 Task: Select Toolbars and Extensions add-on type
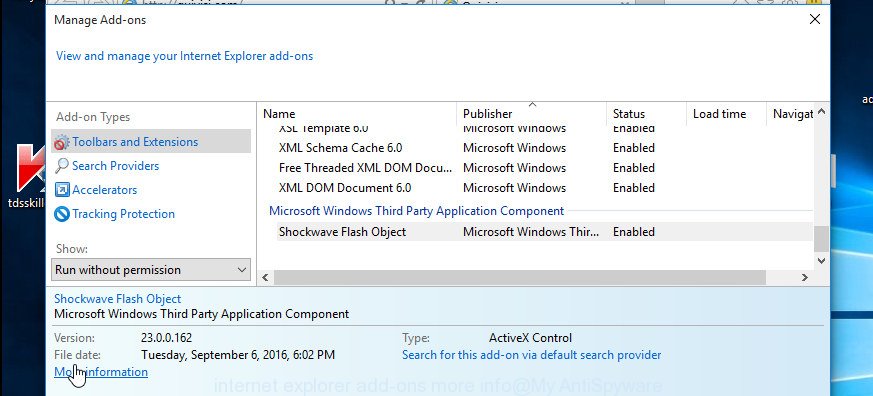click(x=151, y=141)
